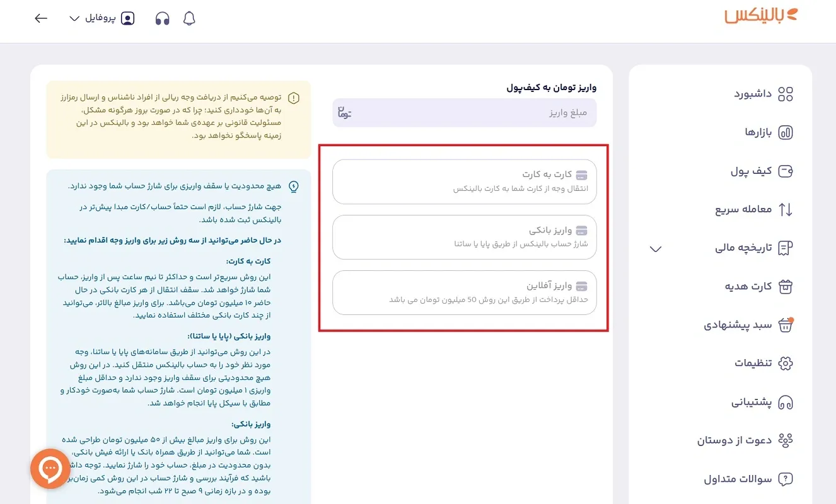Select the کارت به کارت option

pos(465,181)
